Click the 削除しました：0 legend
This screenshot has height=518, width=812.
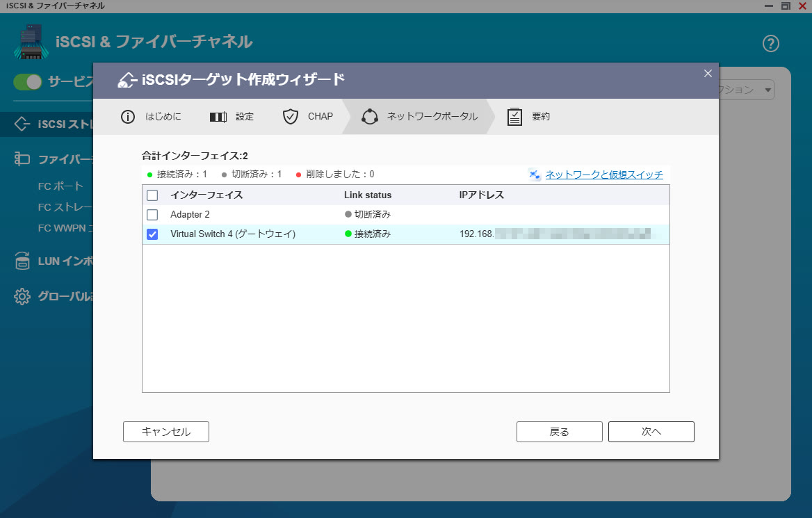click(x=335, y=175)
